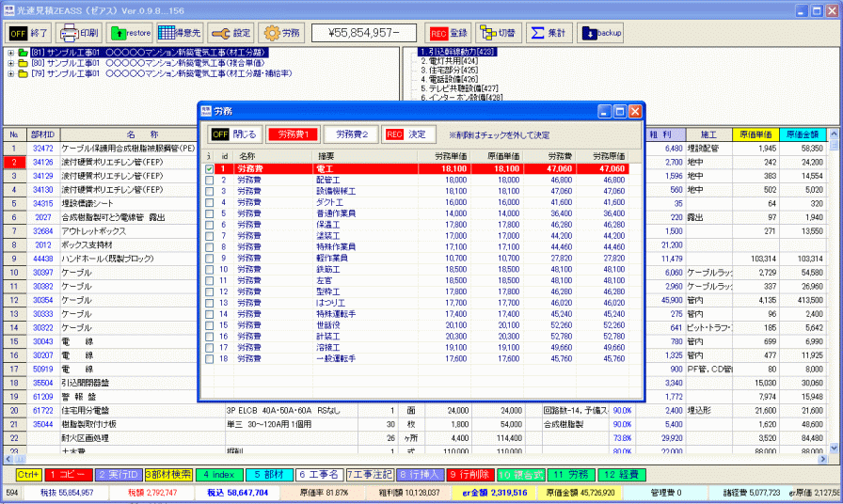Screen dimensions: 843x504
Task: Check the 設備機械工 row checkbox
Action: pyautogui.click(x=209, y=191)
